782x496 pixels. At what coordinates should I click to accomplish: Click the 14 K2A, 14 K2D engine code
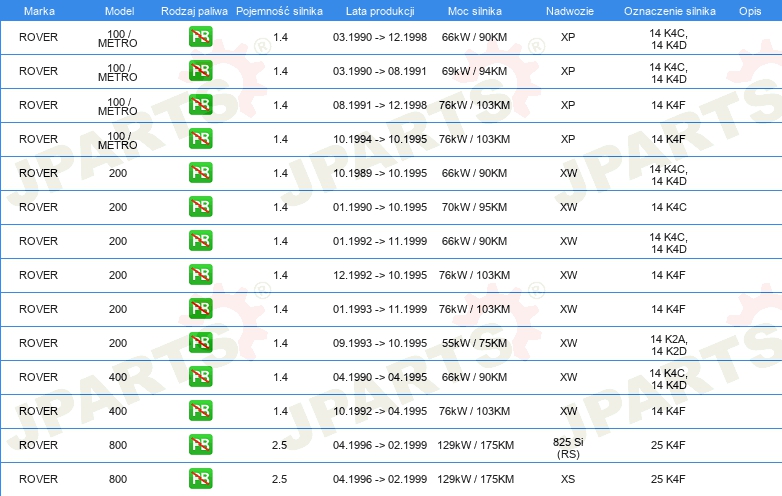(x=669, y=345)
